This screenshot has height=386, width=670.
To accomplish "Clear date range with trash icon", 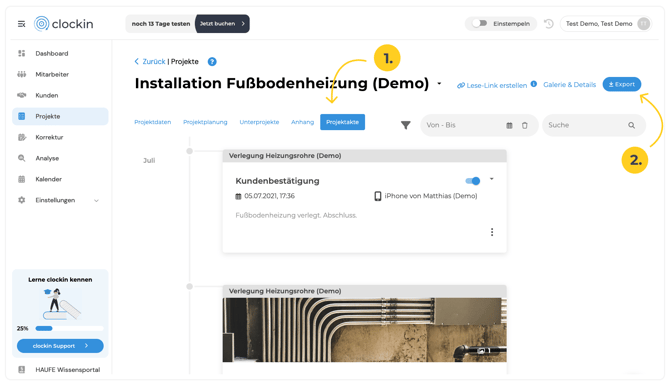I will [525, 125].
